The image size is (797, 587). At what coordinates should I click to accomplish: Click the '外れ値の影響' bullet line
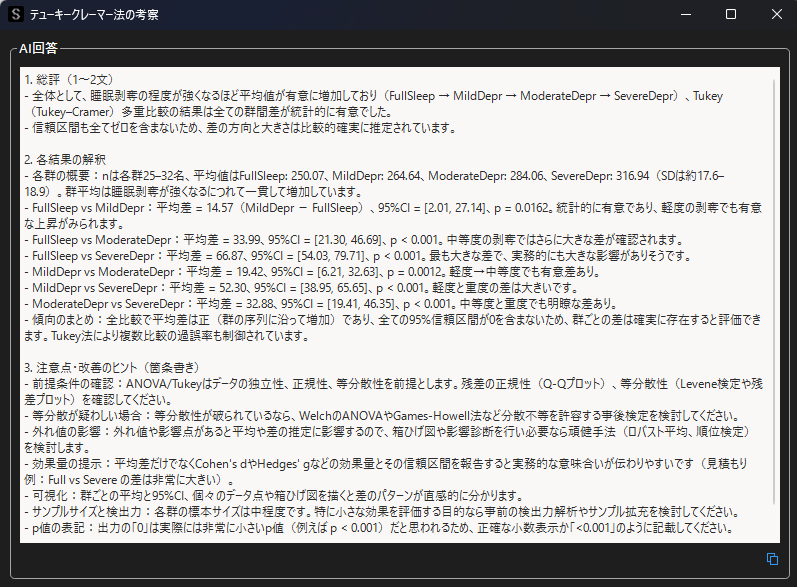point(387,440)
